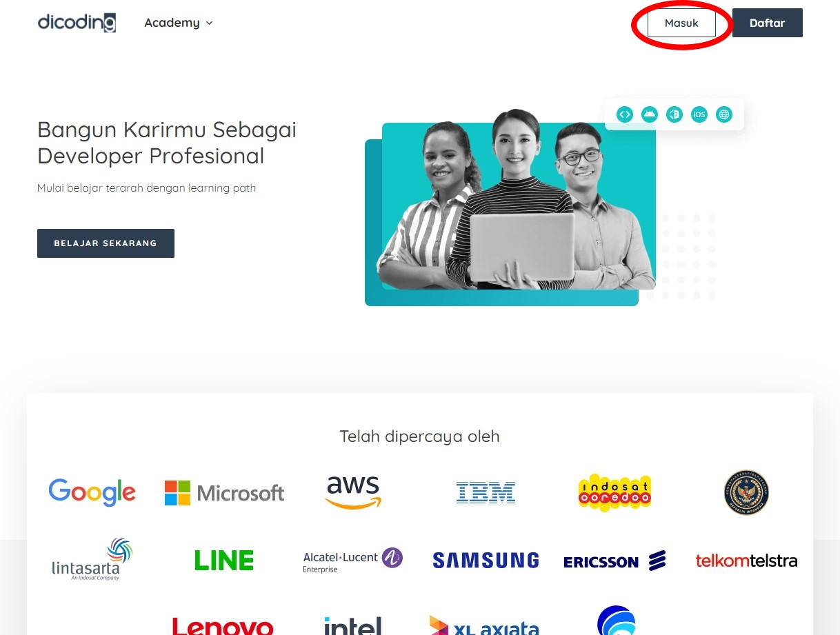Click the telkomtelstra partner logo
The image size is (840, 635).
(746, 560)
